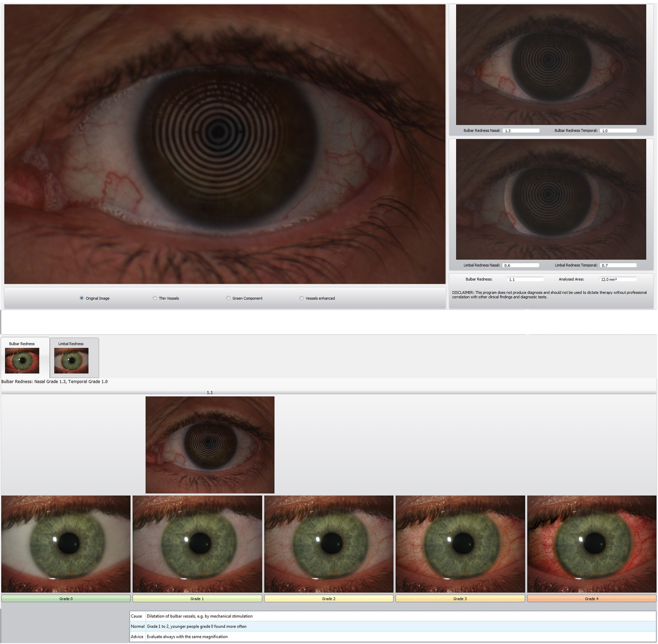Click the green Grade 0 label bar
Screen dimensions: 658x644
(x=66, y=599)
